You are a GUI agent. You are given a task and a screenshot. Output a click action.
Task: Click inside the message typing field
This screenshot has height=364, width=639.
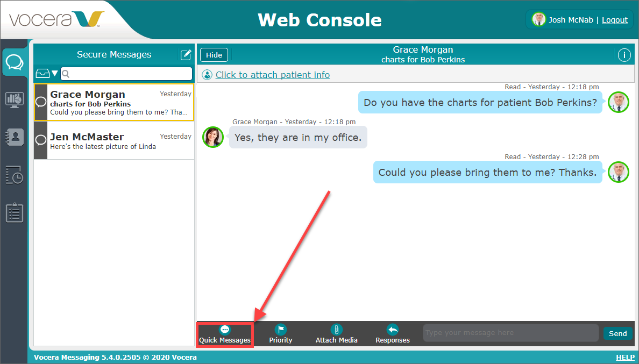(510, 333)
